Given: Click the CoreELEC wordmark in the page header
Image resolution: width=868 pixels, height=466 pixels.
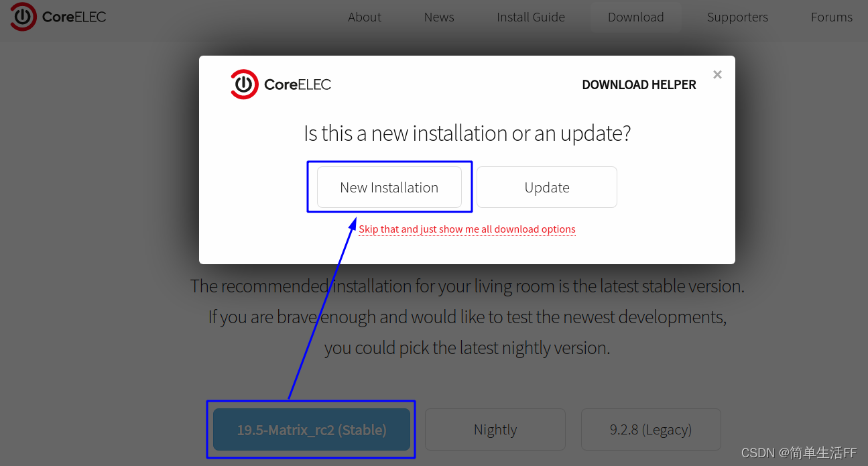Looking at the screenshot, I should (x=74, y=17).
